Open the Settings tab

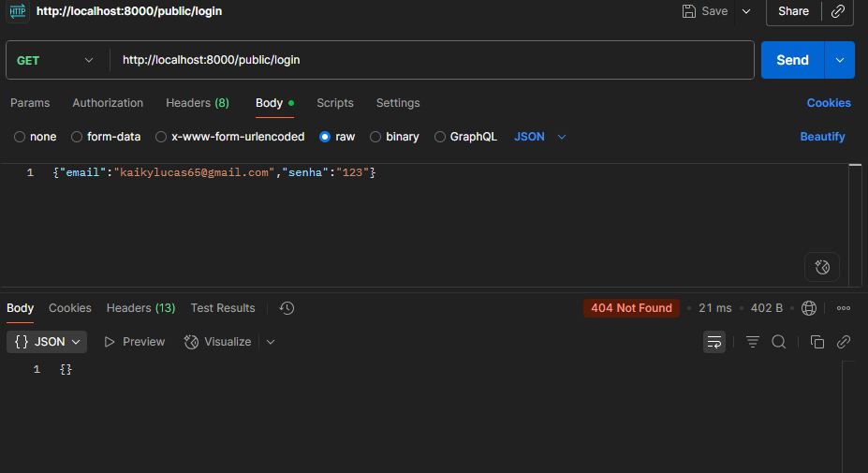click(398, 103)
